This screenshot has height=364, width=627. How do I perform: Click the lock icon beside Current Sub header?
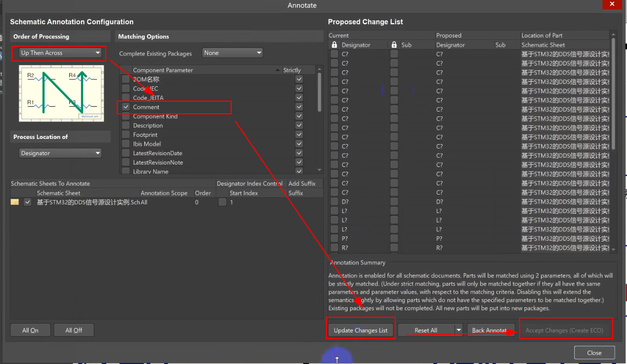pyautogui.click(x=394, y=45)
